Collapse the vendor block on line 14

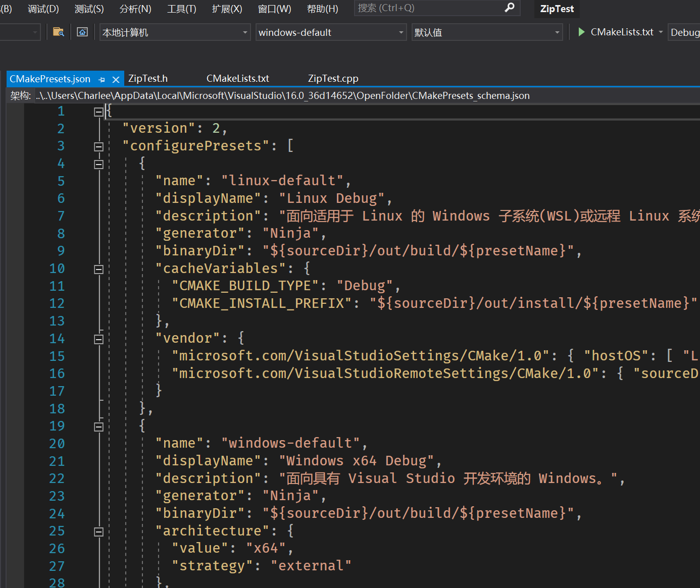98,339
